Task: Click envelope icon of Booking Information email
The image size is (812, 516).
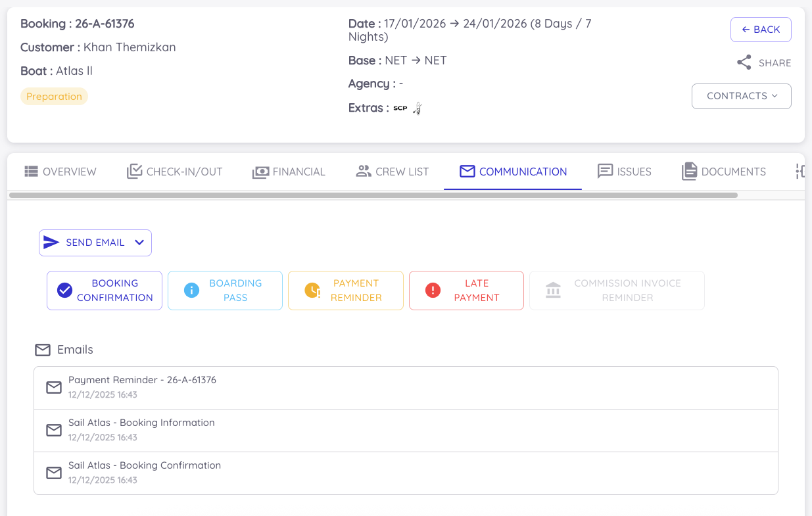Action: 54,430
